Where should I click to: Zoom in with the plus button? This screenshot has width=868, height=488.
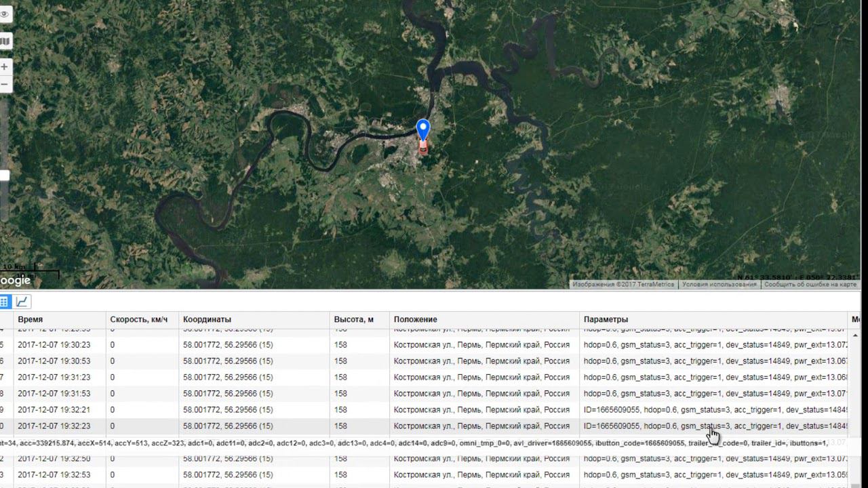pos(5,67)
